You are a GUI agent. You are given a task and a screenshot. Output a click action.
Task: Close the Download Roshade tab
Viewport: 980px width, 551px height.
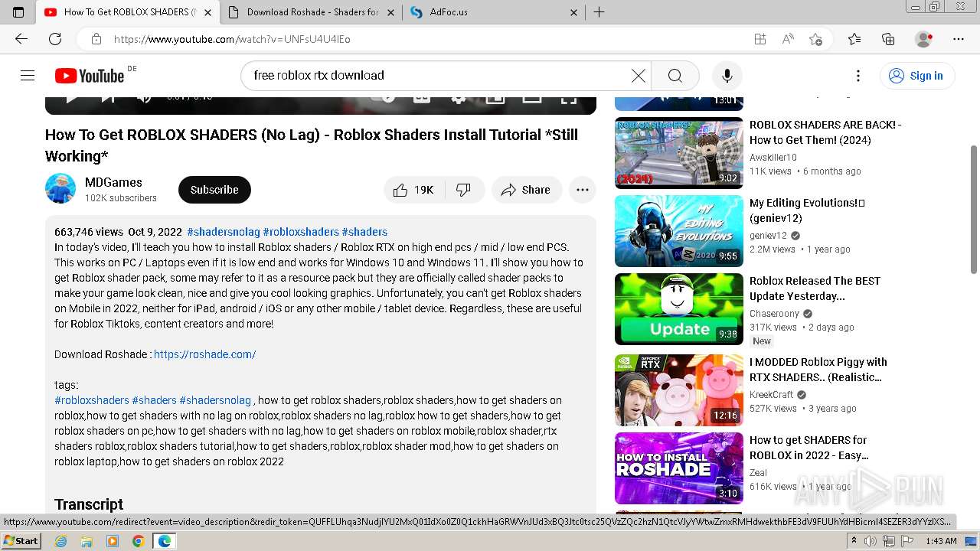[390, 12]
